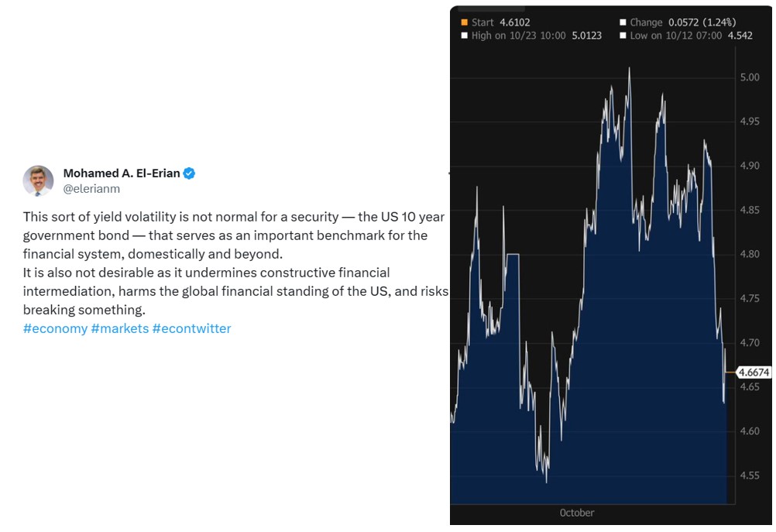
Task: Open the @elerianm handle
Action: (x=91, y=188)
